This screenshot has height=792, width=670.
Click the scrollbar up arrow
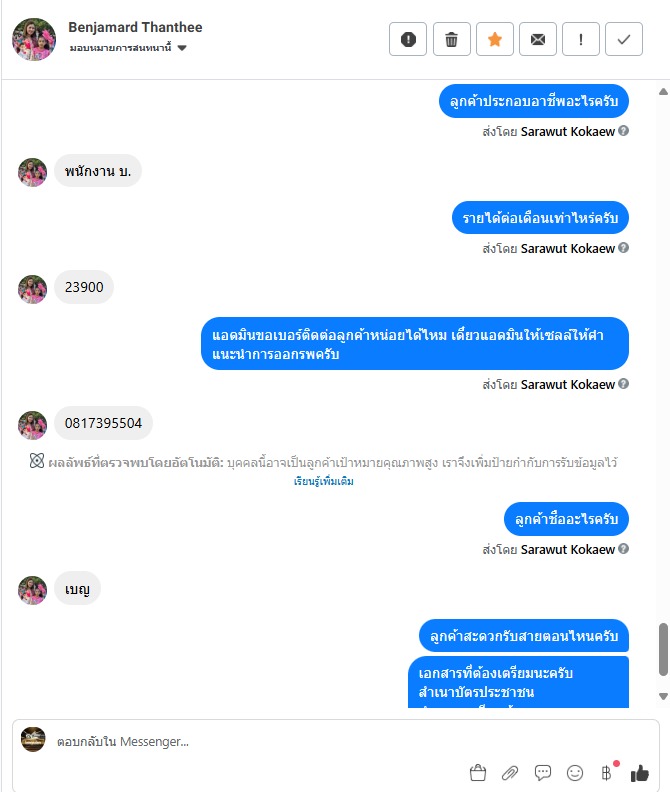pos(663,91)
